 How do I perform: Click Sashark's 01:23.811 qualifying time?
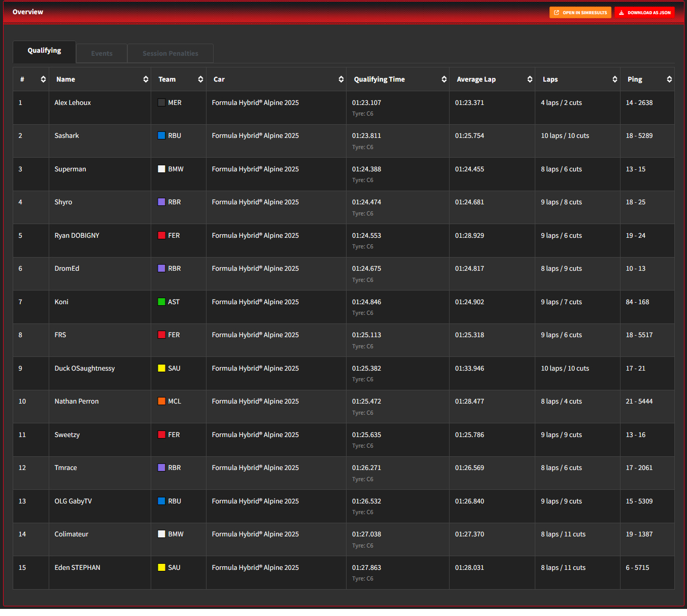pyautogui.click(x=366, y=136)
